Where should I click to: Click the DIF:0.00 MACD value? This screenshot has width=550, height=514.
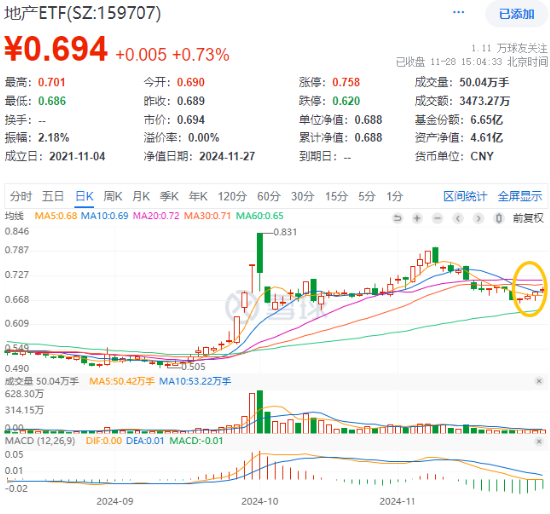pyautogui.click(x=104, y=441)
